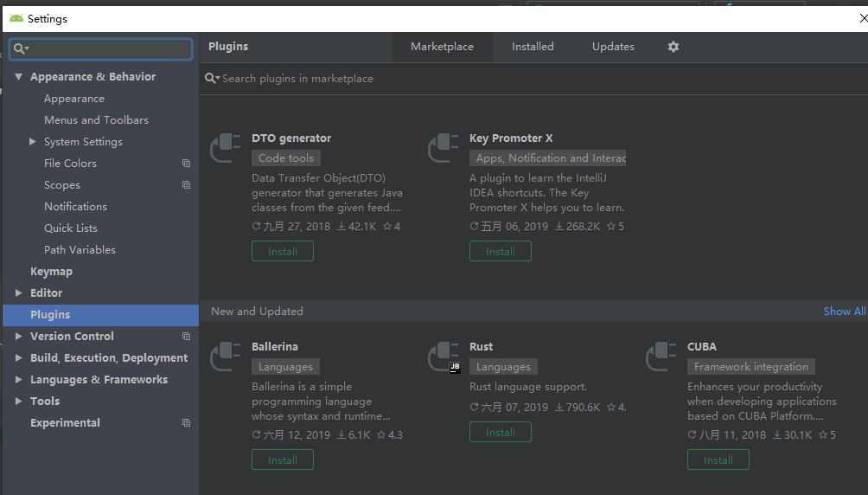Select Plugins in the settings tree

pyautogui.click(x=101, y=315)
